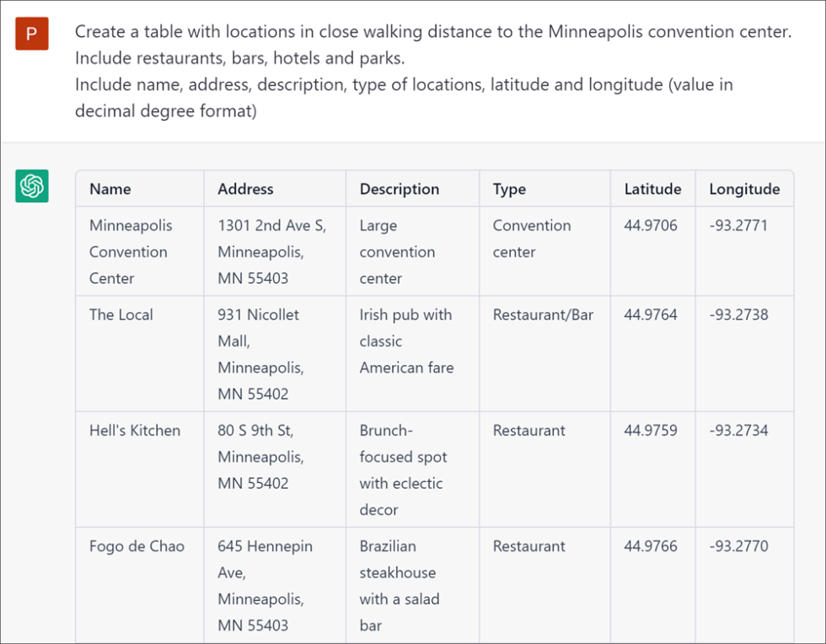Select the Longitude column header

[x=744, y=189]
